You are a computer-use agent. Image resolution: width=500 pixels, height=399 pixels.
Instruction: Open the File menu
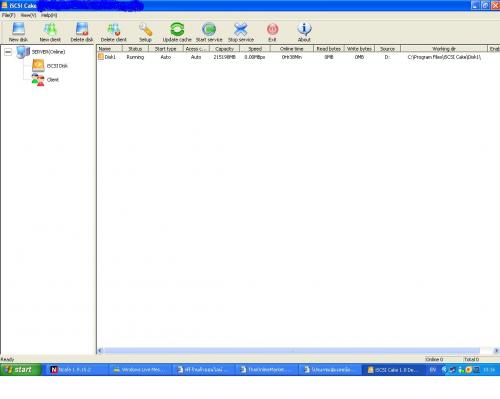click(8, 15)
